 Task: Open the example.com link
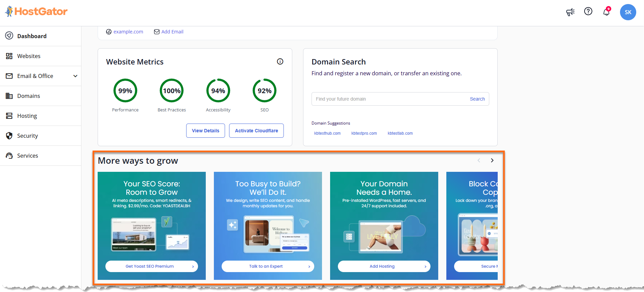pos(128,32)
